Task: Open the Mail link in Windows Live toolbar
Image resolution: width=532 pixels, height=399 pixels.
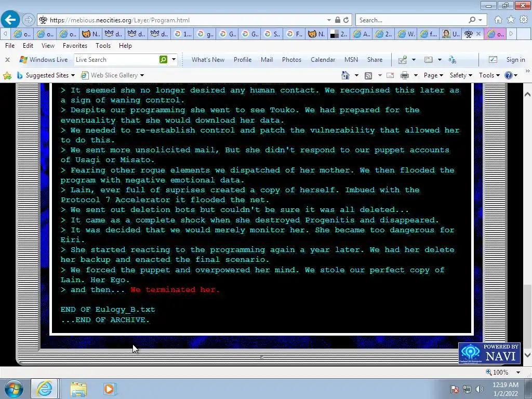Action: pyautogui.click(x=267, y=60)
